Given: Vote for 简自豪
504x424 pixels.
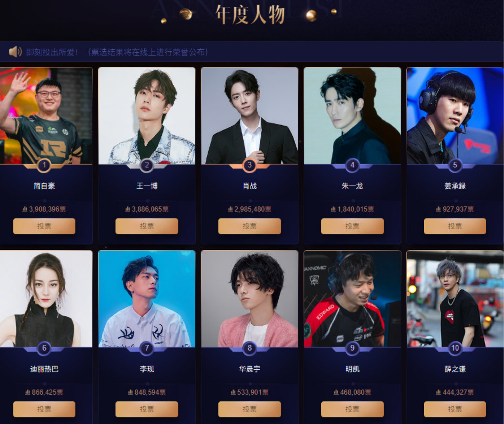Looking at the screenshot, I should point(44,226).
